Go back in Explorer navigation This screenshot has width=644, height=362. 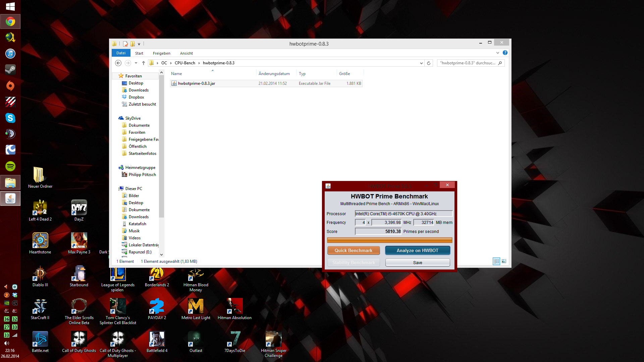click(x=118, y=63)
